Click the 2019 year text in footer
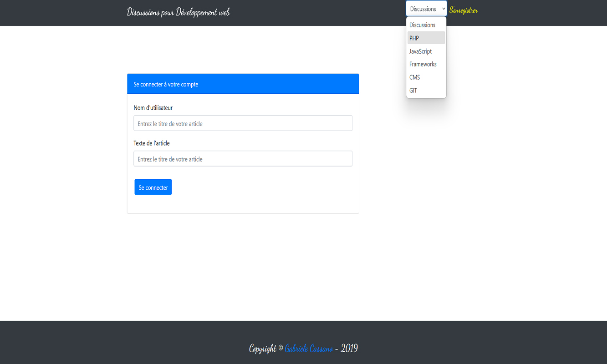The image size is (607, 364). [x=350, y=348]
